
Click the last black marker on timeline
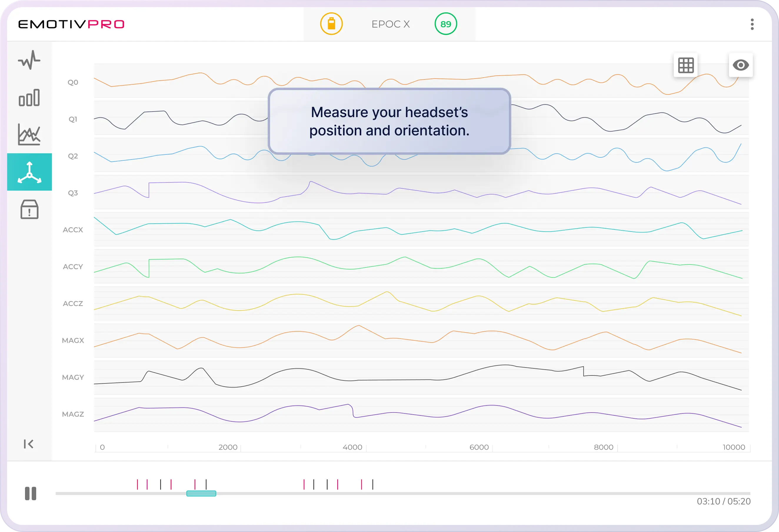373,484
